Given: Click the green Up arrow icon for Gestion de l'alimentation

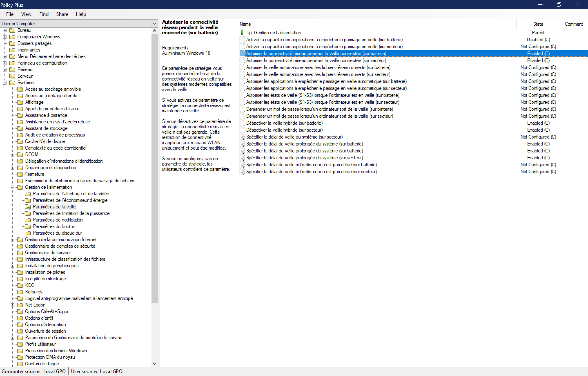Looking at the screenshot, I should tap(242, 32).
